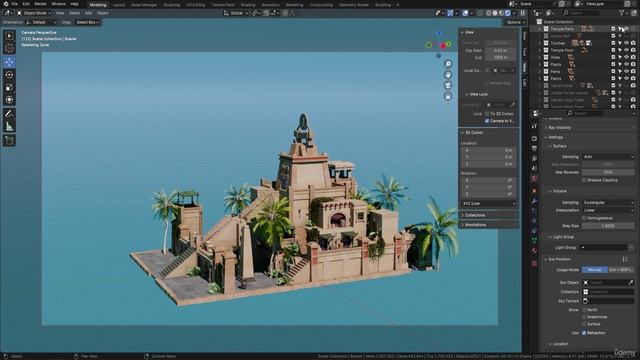
Task: Activate the Move tool in the left toolbar
Action: [9, 62]
